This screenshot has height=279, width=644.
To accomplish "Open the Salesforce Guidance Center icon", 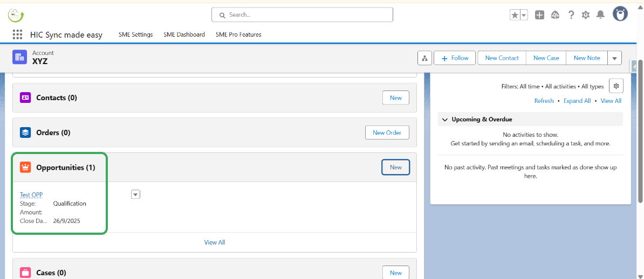I will tap(556, 15).
